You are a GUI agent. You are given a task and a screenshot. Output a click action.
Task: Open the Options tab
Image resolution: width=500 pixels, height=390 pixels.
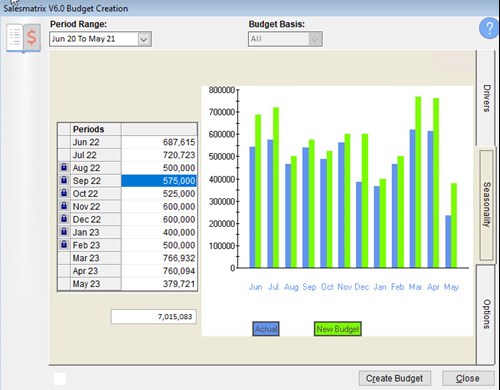pos(486,314)
